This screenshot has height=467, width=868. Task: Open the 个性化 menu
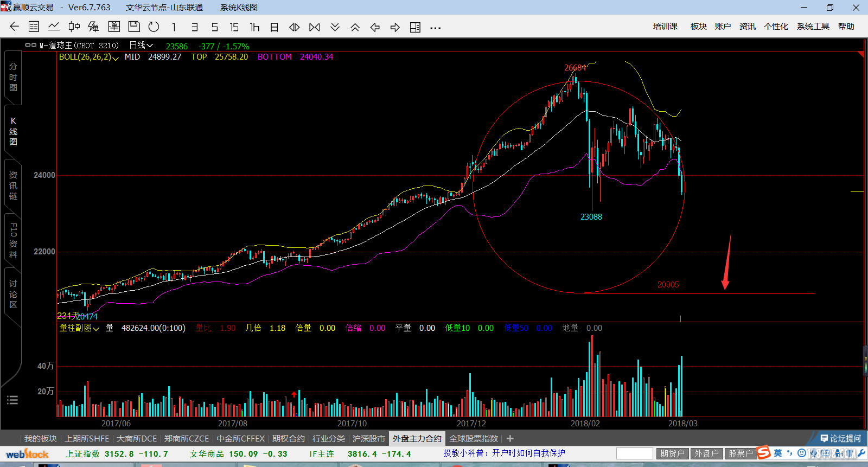click(776, 27)
